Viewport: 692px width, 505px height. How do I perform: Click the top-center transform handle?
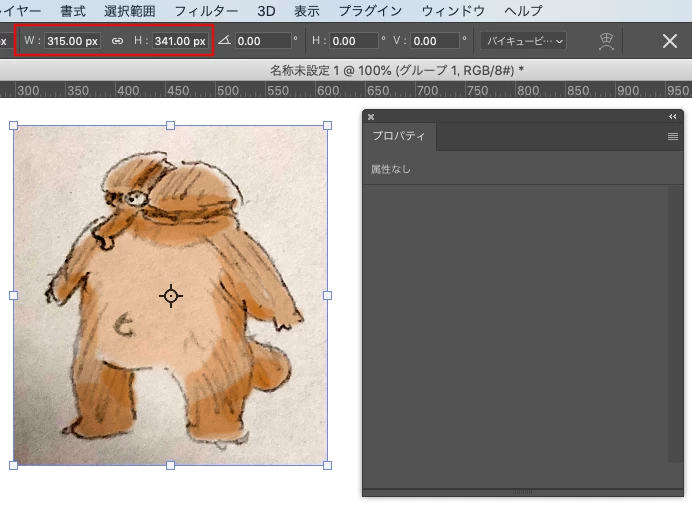pyautogui.click(x=170, y=126)
